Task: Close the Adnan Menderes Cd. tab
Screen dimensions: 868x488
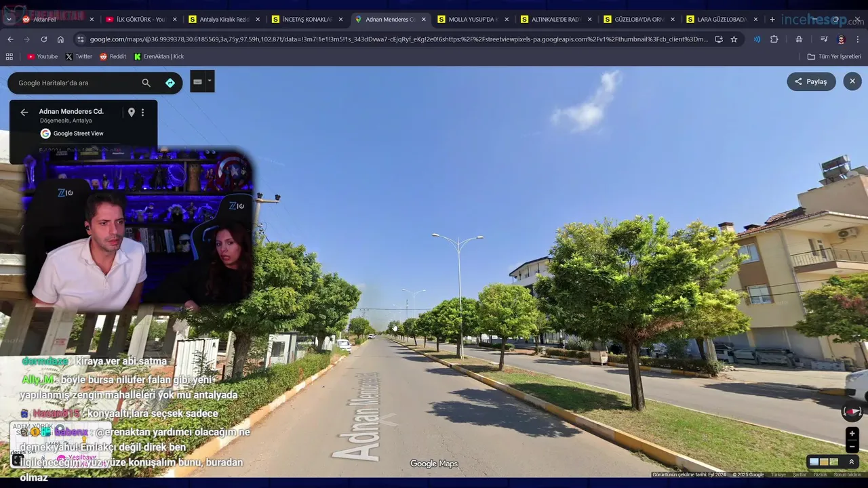Action: click(424, 20)
